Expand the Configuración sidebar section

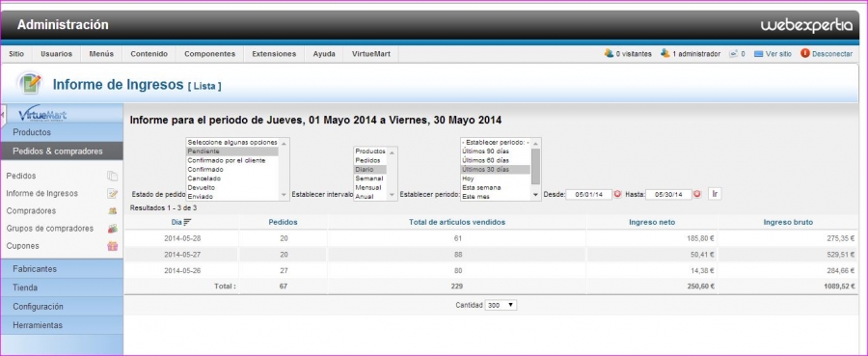tap(62, 307)
